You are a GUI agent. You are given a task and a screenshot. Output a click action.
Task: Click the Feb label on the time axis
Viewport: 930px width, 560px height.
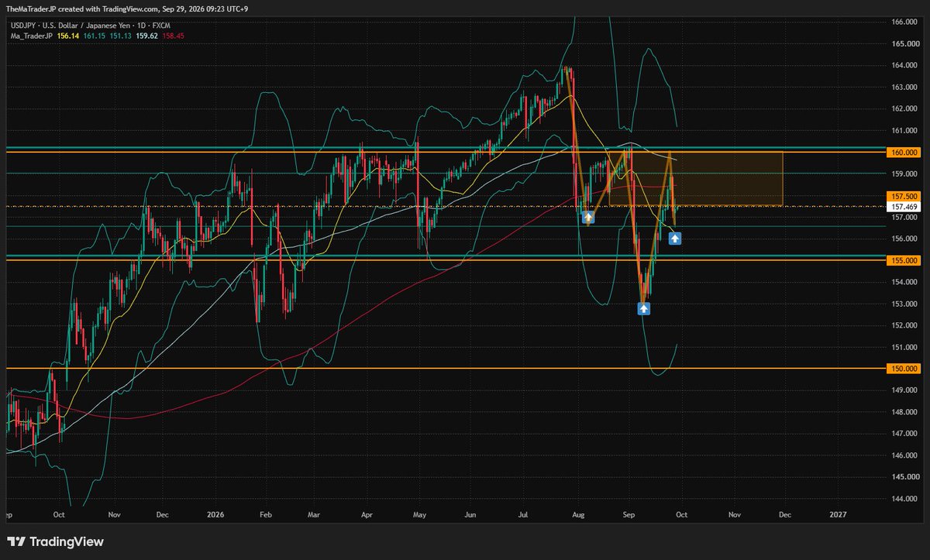pyautogui.click(x=265, y=514)
